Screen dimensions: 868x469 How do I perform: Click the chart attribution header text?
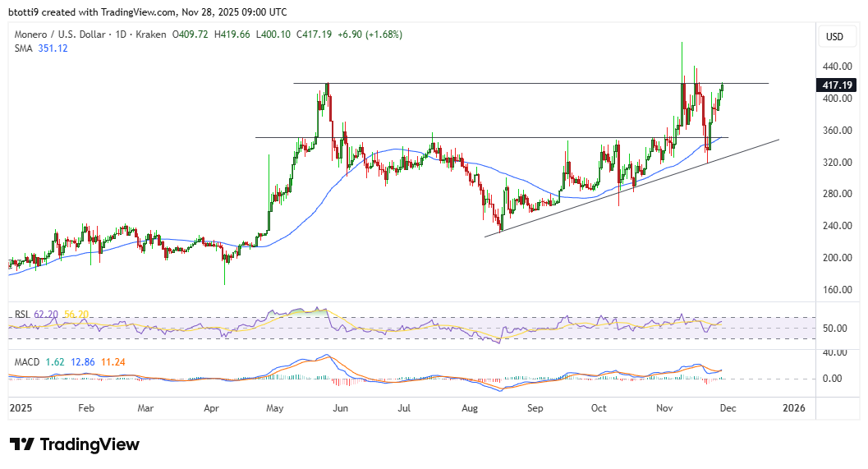click(149, 11)
